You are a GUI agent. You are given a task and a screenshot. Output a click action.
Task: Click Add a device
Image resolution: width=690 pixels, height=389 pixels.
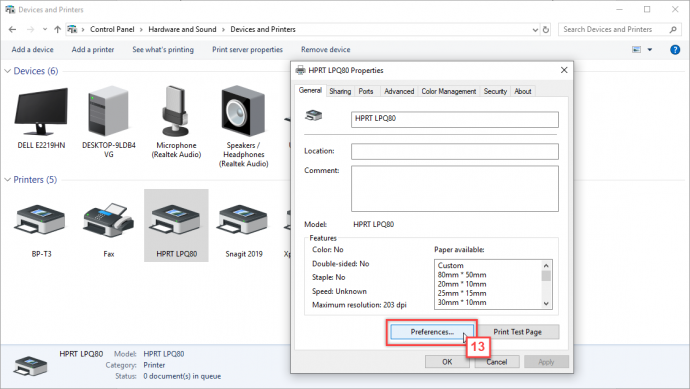coord(33,50)
